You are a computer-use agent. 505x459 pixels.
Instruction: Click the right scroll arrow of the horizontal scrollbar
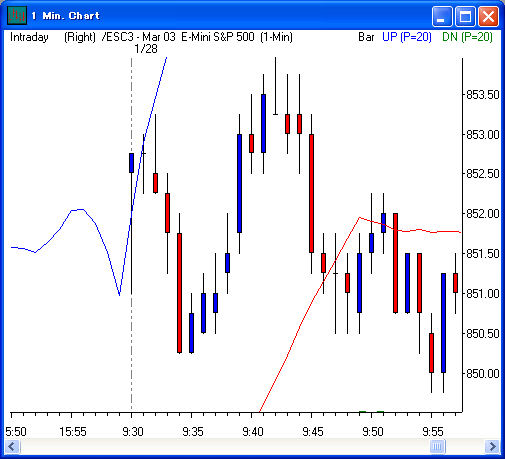click(x=492, y=446)
